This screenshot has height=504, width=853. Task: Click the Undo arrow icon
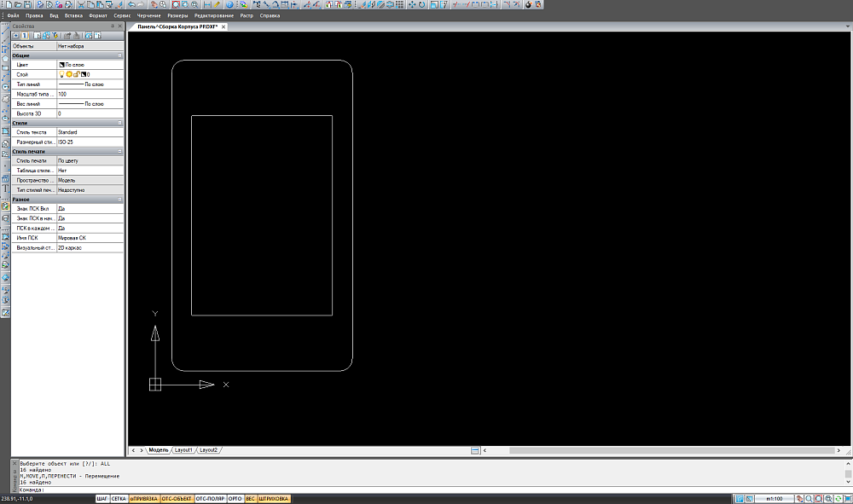pos(131,4)
